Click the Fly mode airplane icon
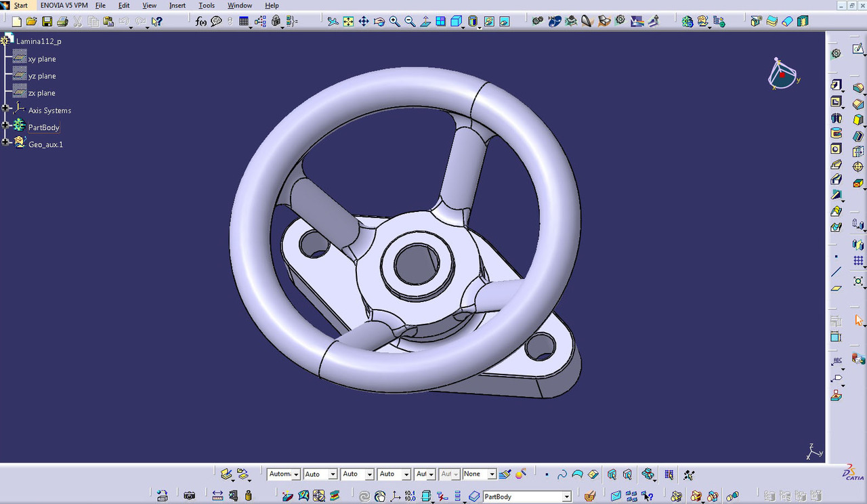 333,22
